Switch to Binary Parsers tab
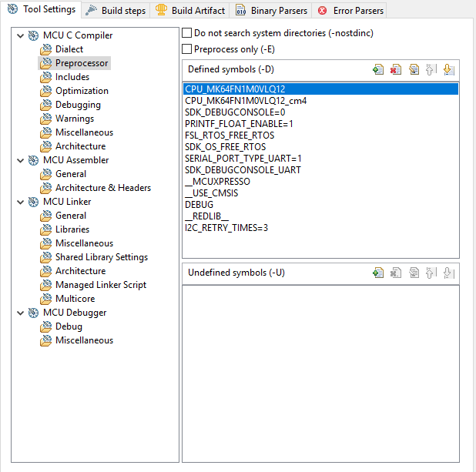This screenshot has height=472, width=476. [x=271, y=11]
